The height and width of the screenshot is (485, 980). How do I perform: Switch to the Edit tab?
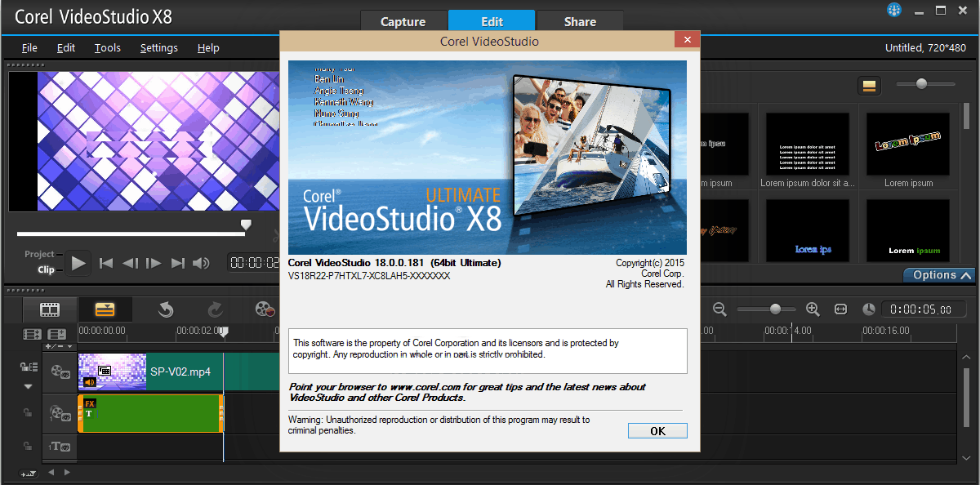492,22
